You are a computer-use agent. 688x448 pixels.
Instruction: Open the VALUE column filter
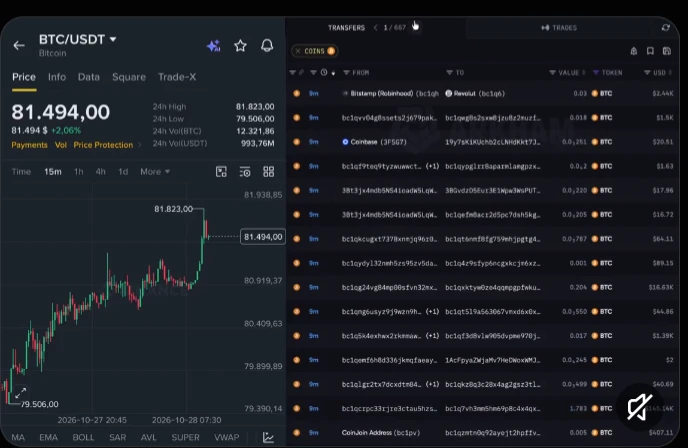[552, 72]
